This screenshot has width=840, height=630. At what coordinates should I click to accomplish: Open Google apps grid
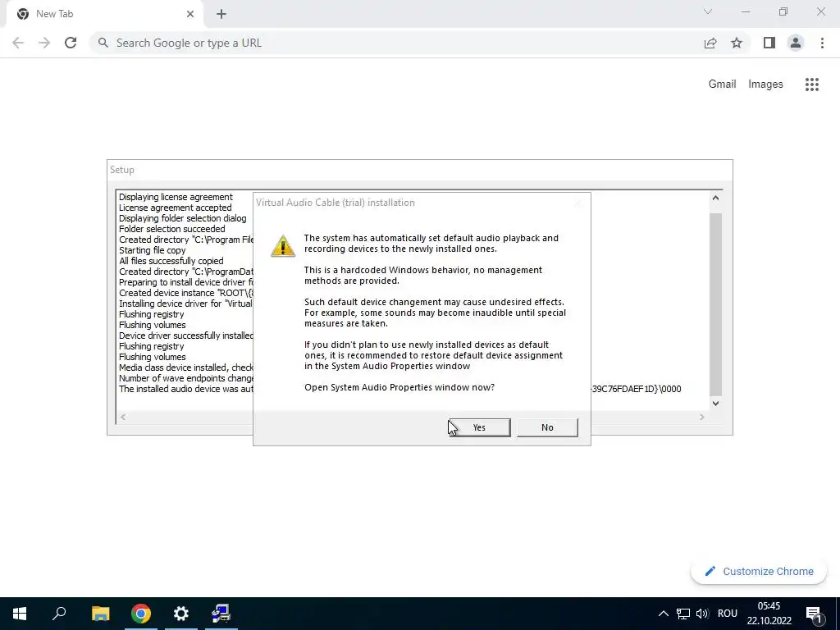pyautogui.click(x=811, y=84)
